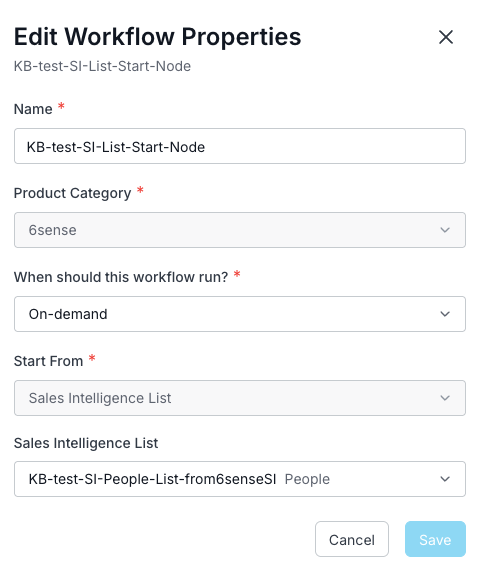The image size is (479, 571).
Task: Click into the Name text field
Action: 240,146
